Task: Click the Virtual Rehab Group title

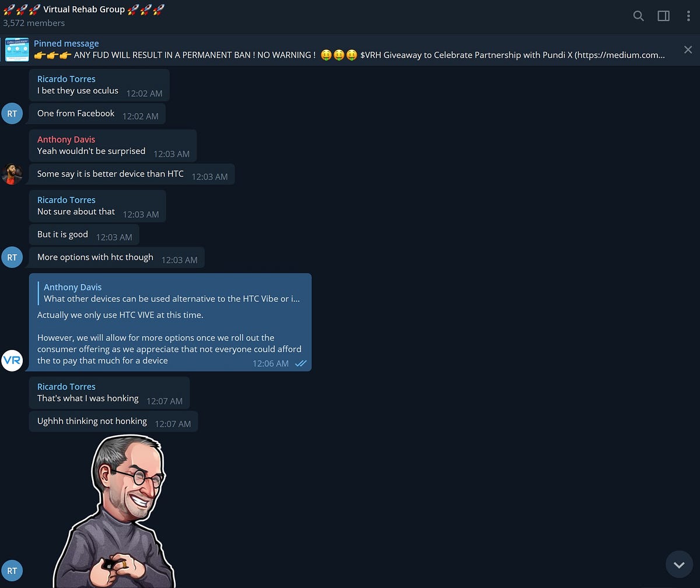Action: [84, 9]
